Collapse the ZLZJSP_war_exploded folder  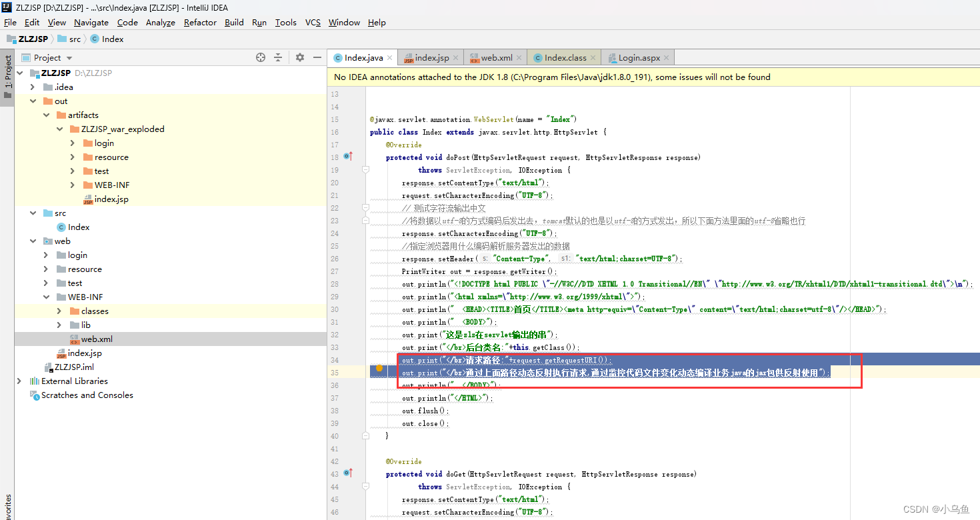[59, 129]
